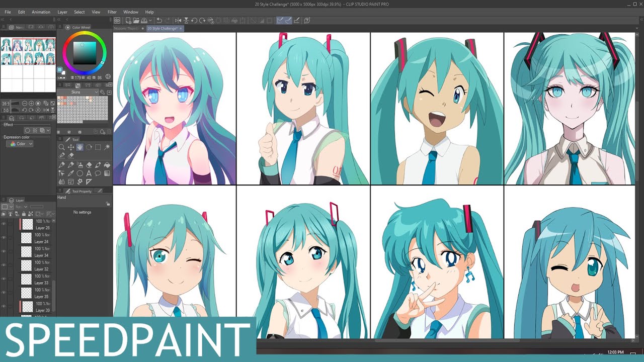
Task: Open the layer blending mode dropdown
Action: (21, 207)
